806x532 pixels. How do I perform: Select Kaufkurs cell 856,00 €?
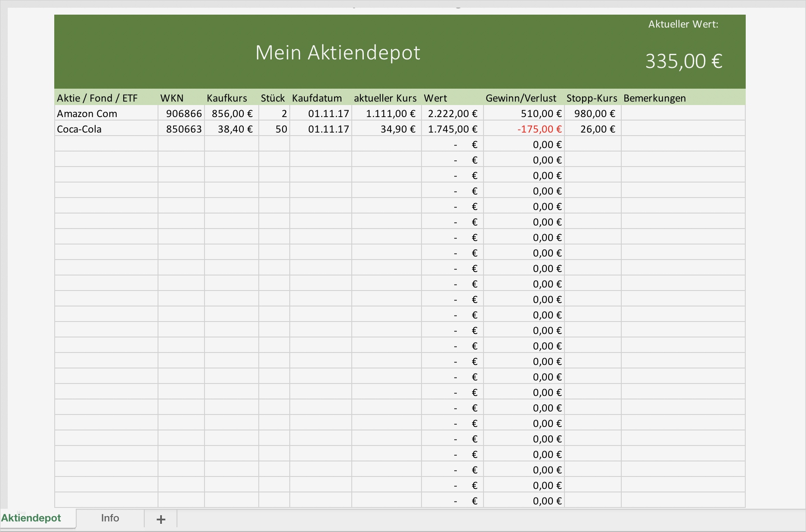(x=232, y=113)
